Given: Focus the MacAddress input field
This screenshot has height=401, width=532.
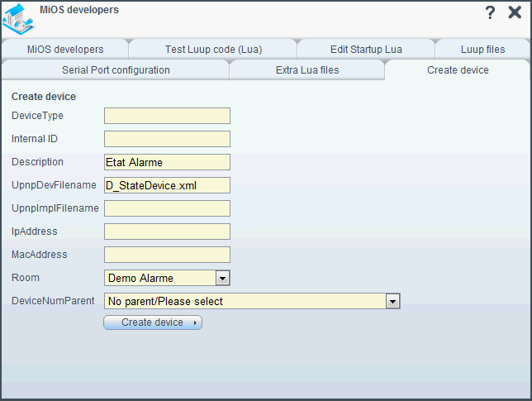Looking at the screenshot, I should coord(167,255).
